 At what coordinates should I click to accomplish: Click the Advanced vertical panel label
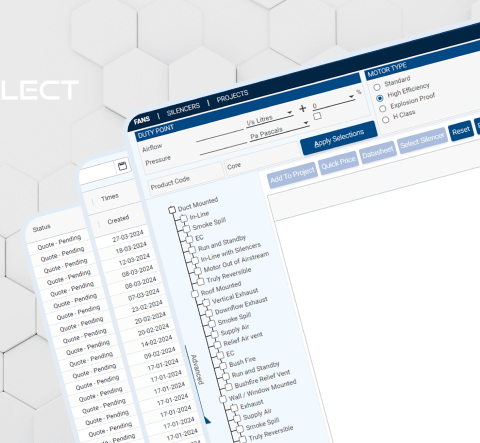(x=197, y=369)
